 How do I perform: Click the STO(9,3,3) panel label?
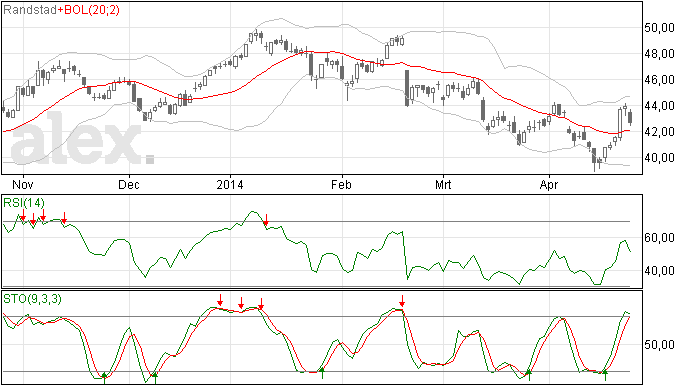tap(33, 299)
